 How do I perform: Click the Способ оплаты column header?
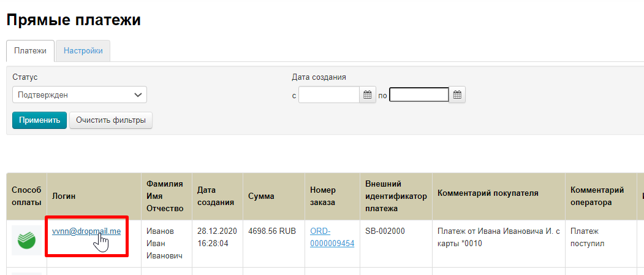pyautogui.click(x=27, y=196)
